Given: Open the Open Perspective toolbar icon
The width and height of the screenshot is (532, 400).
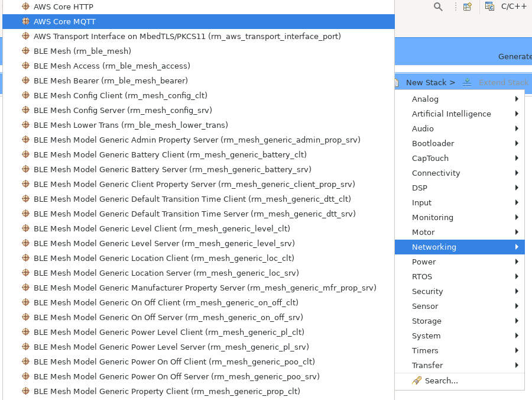Looking at the screenshot, I should (x=468, y=7).
